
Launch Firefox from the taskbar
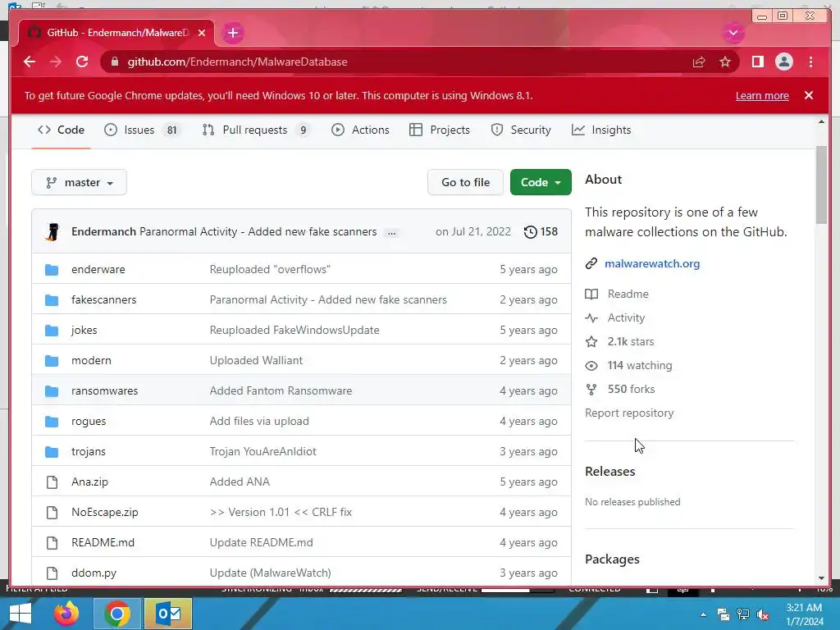coord(66,614)
